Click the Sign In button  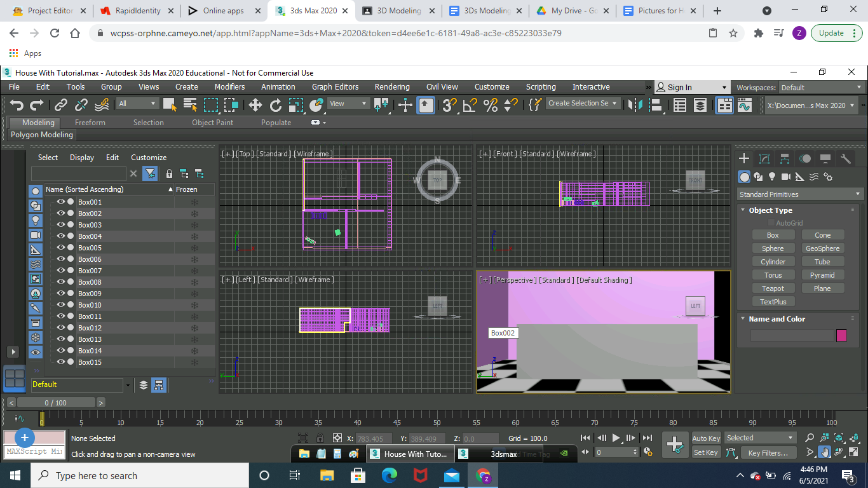691,88
